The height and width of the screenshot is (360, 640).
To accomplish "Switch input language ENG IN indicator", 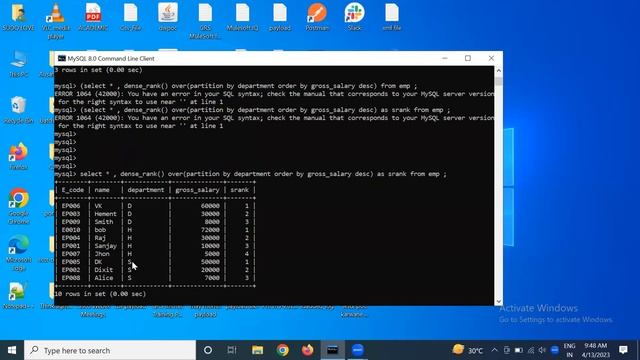I will [x=569, y=350].
